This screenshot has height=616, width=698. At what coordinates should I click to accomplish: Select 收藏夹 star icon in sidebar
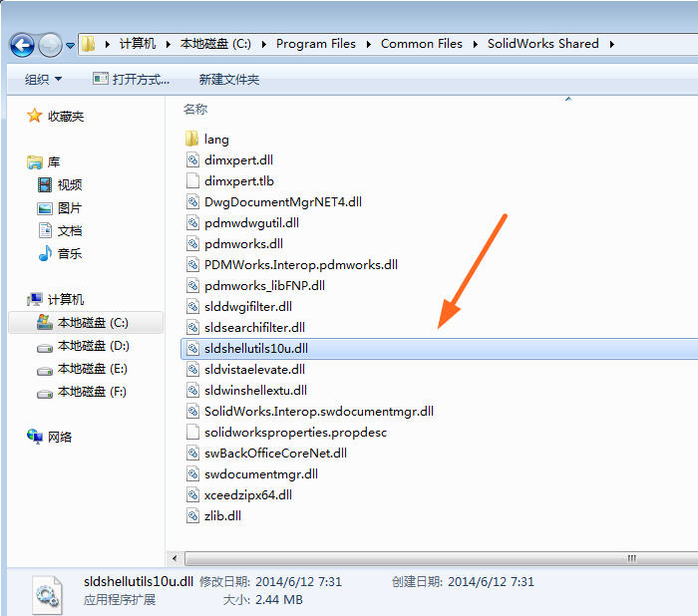click(35, 116)
